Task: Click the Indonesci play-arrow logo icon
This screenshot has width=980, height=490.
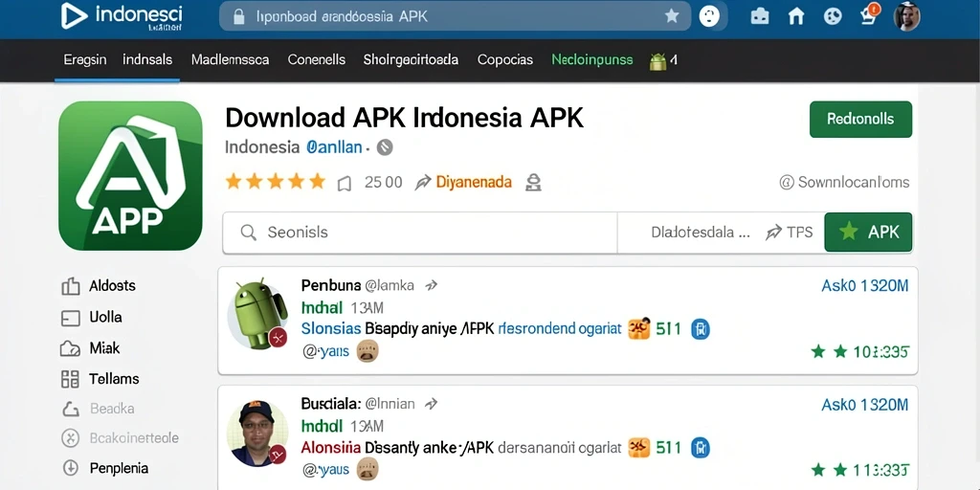Action: [x=75, y=15]
